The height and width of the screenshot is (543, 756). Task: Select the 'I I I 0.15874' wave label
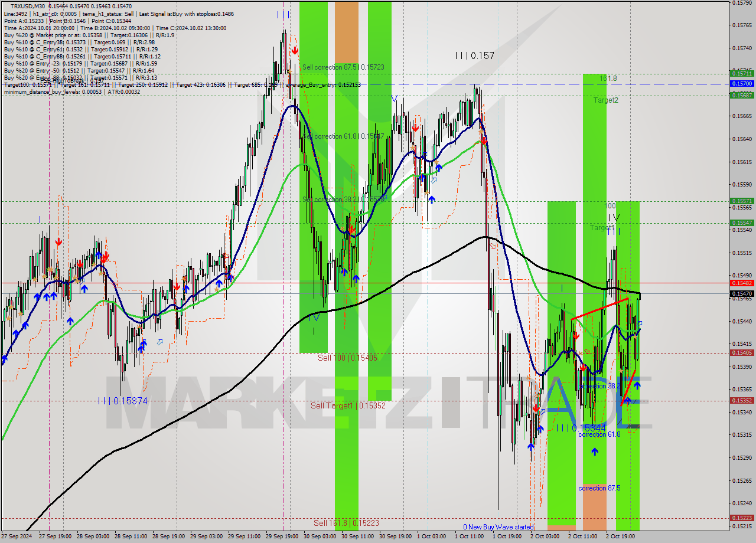[x=122, y=401]
